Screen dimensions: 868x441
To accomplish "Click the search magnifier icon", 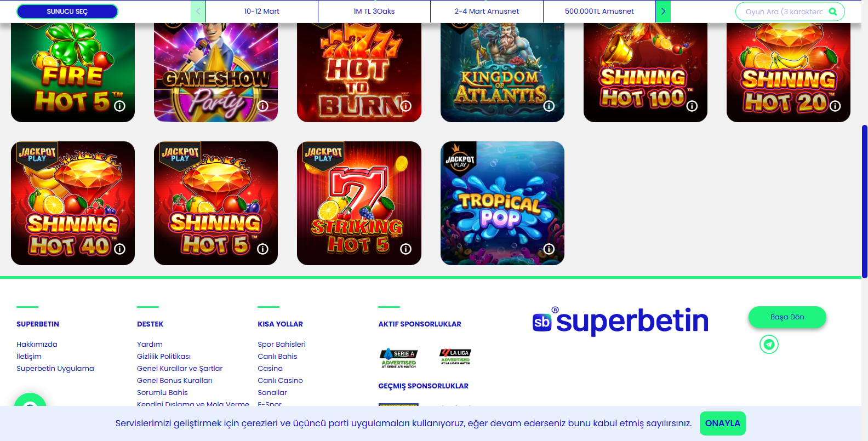I will click(x=833, y=12).
